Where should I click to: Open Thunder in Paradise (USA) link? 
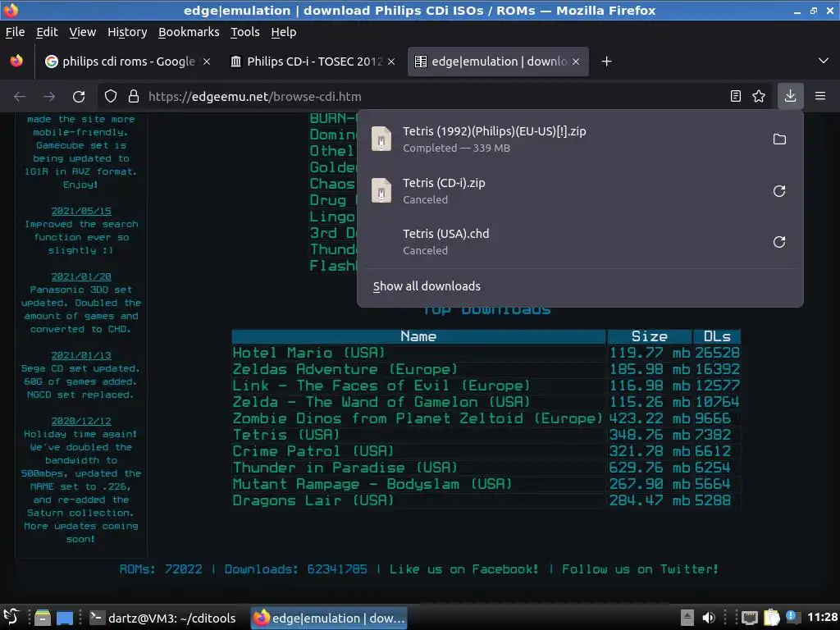(x=345, y=468)
